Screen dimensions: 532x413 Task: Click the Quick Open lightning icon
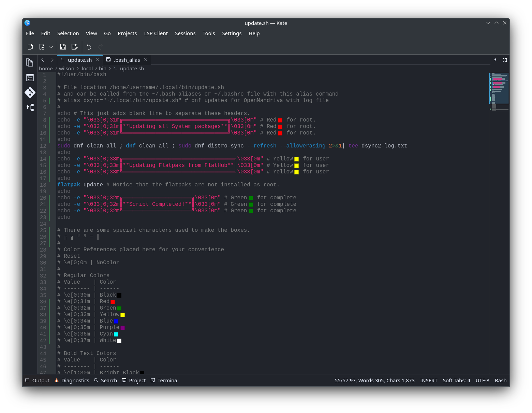tap(495, 60)
